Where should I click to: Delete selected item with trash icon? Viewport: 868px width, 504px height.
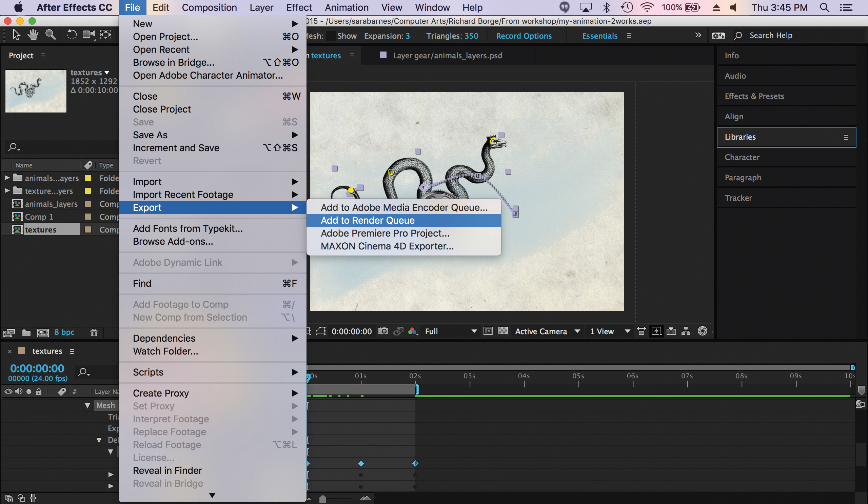pos(94,332)
